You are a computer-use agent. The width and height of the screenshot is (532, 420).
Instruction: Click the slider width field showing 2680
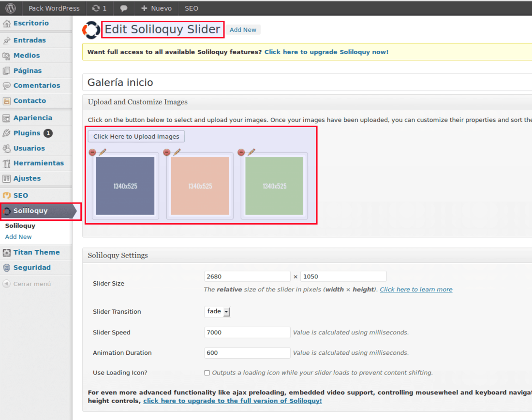point(247,276)
